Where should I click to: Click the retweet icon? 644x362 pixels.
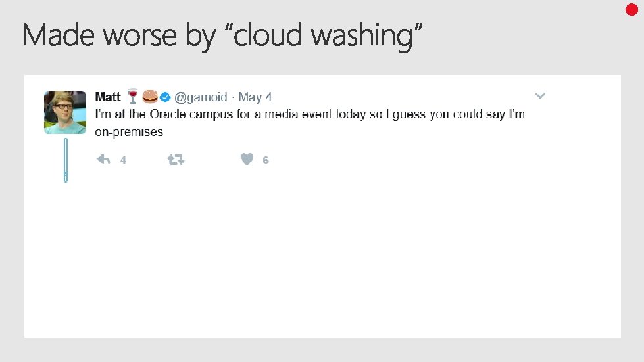[176, 160]
